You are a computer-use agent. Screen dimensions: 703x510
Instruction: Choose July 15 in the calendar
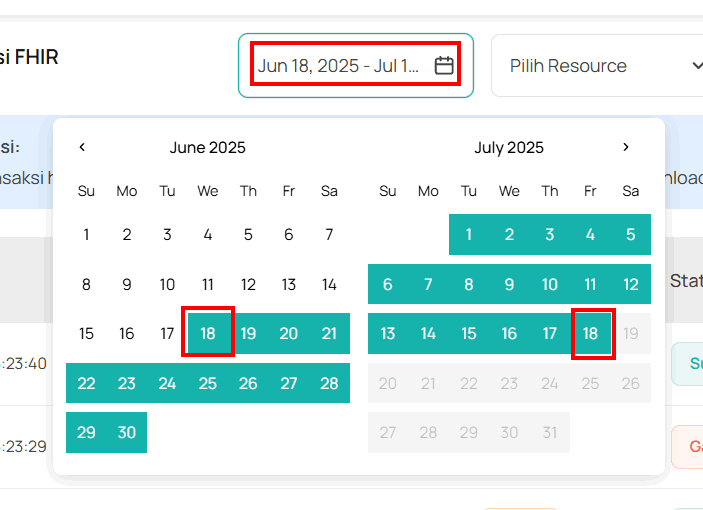469,333
